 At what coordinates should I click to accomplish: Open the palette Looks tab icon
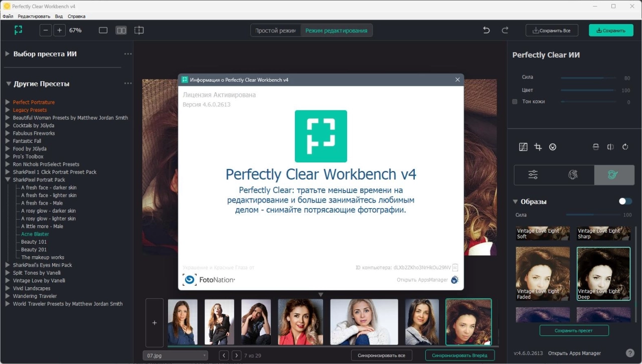(613, 175)
